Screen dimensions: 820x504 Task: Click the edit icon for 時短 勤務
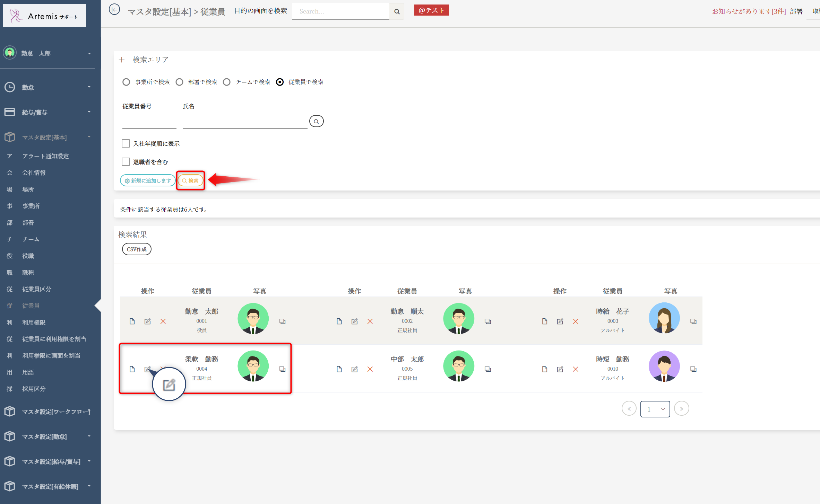pyautogui.click(x=560, y=369)
